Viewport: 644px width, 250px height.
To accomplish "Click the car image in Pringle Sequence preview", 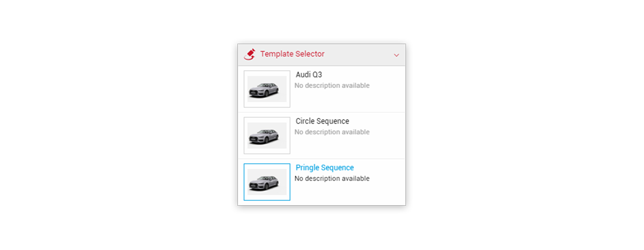I will click(264, 183).
